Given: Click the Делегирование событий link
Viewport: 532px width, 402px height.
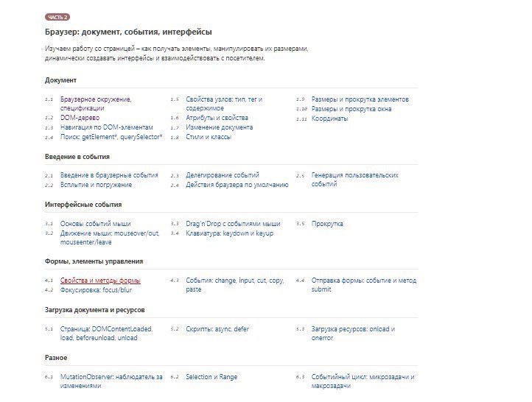Looking at the screenshot, I should 223,175.
